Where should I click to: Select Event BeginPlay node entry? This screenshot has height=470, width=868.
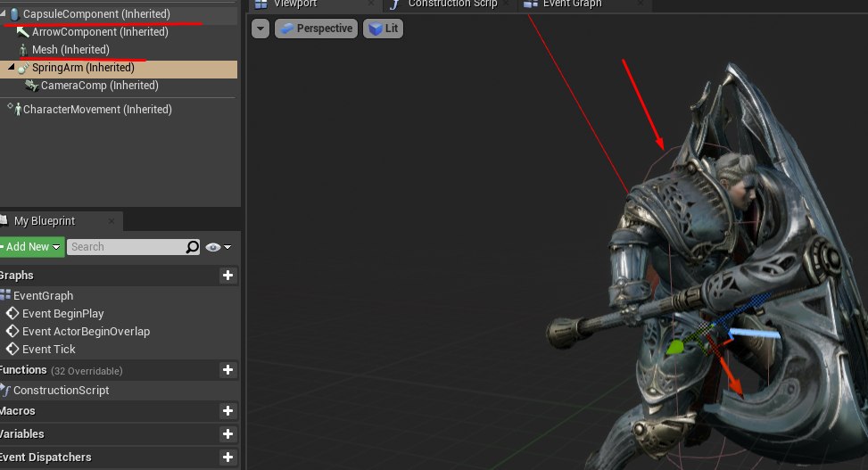63,313
